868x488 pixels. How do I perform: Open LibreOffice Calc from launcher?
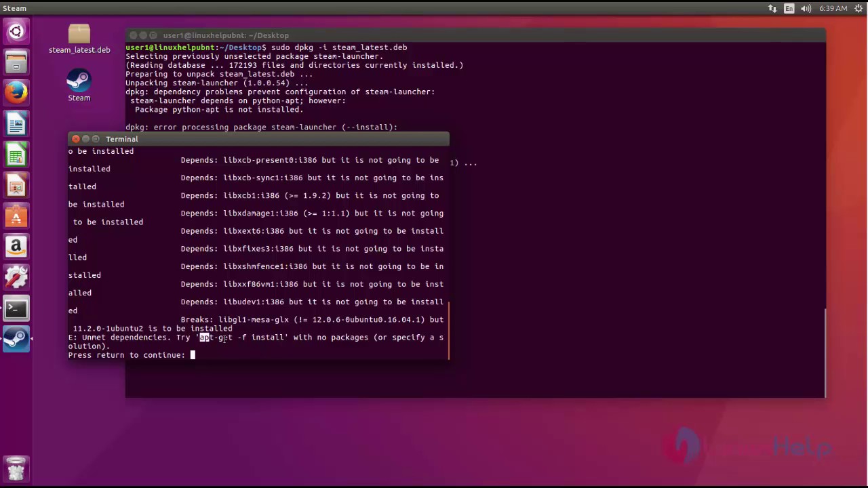[16, 155]
